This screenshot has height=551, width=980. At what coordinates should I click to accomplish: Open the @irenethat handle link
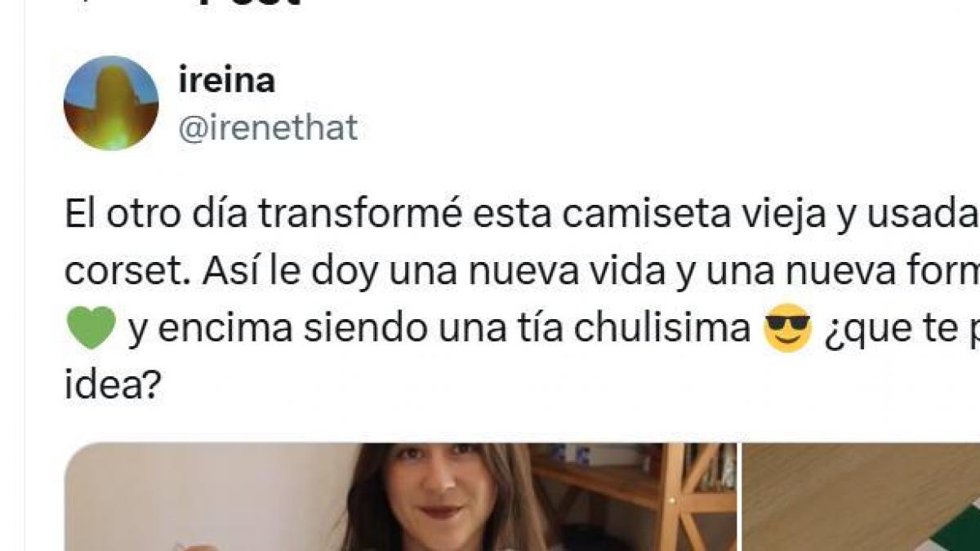point(268,129)
